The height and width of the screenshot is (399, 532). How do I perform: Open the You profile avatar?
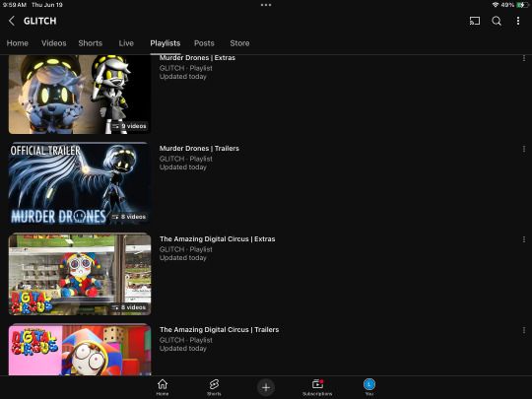coord(369,387)
